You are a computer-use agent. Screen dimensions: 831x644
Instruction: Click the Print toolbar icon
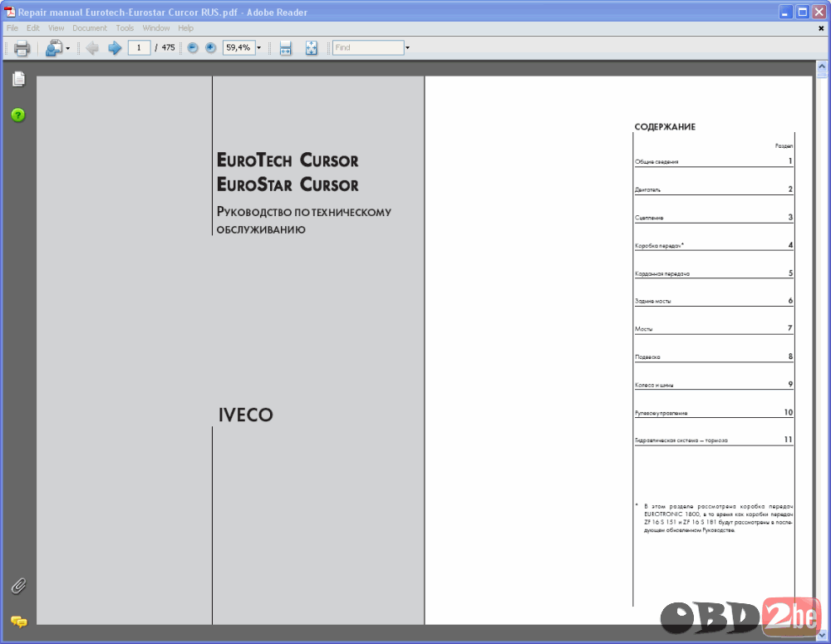pos(22,48)
